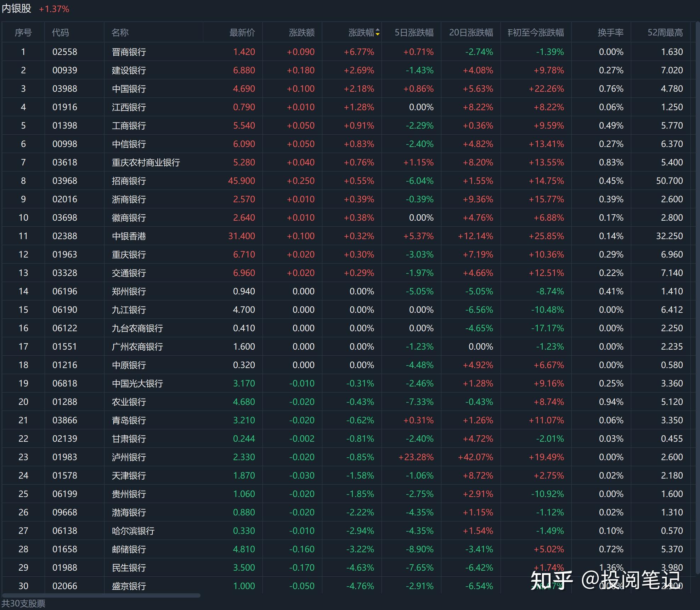Image resolution: width=700 pixels, height=610 pixels.
Task: Select 渤海银行 row name
Action: (129, 513)
